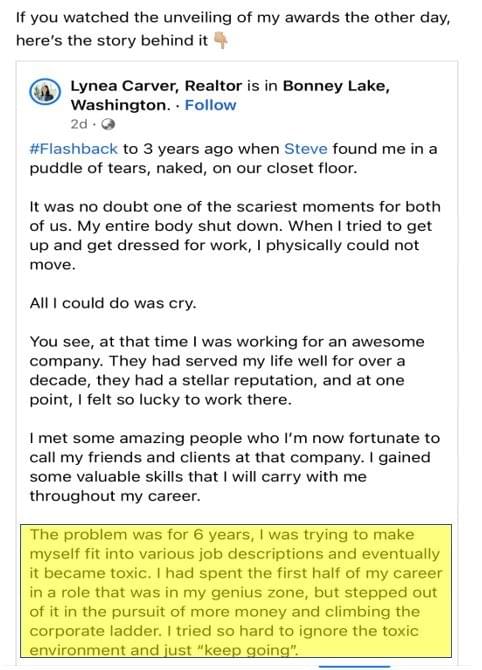Click the line mentioning "puddle of tears"
This screenshot has width=482, height=670.
(193, 168)
